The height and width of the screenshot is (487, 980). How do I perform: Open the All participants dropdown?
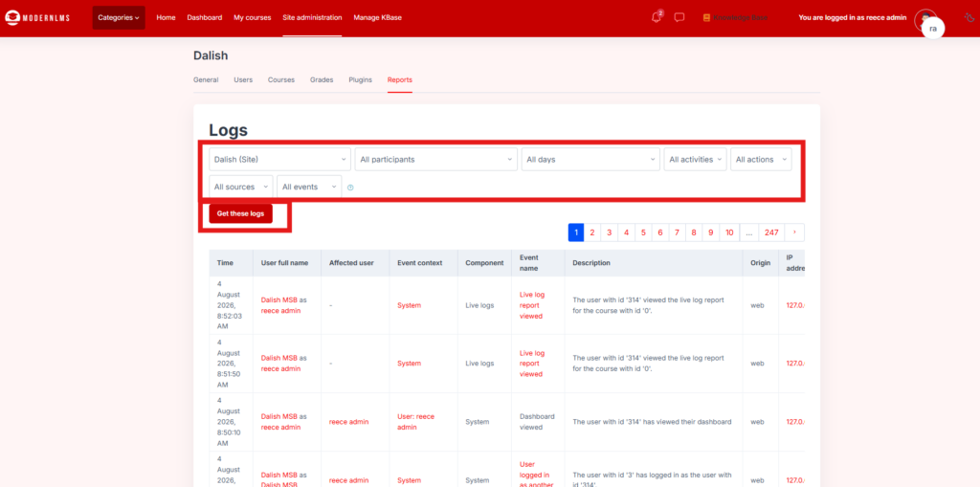435,160
